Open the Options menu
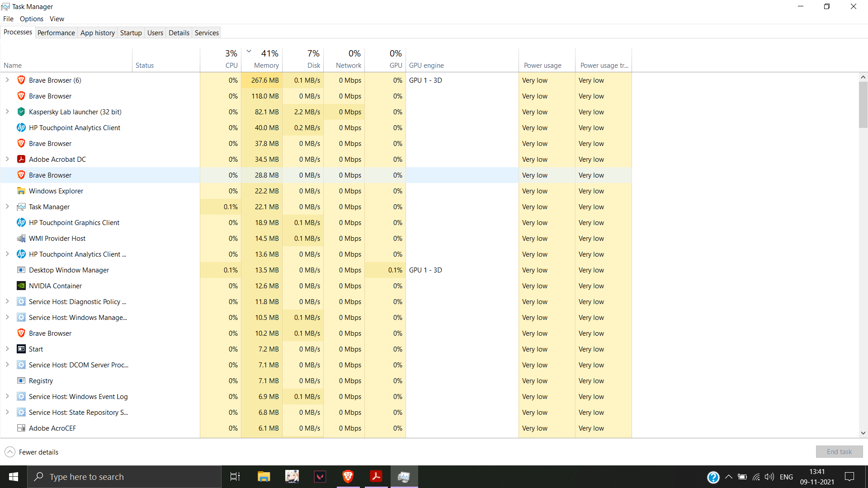 (x=32, y=19)
